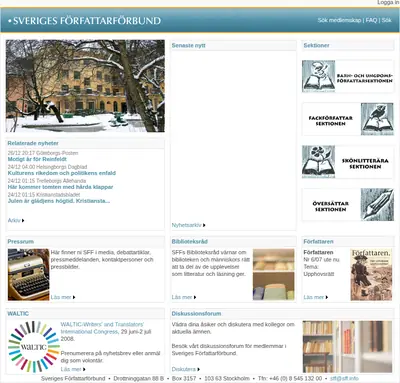Click the Fackförfattarsektionen text label
400x383 pixels.
coord(331,121)
